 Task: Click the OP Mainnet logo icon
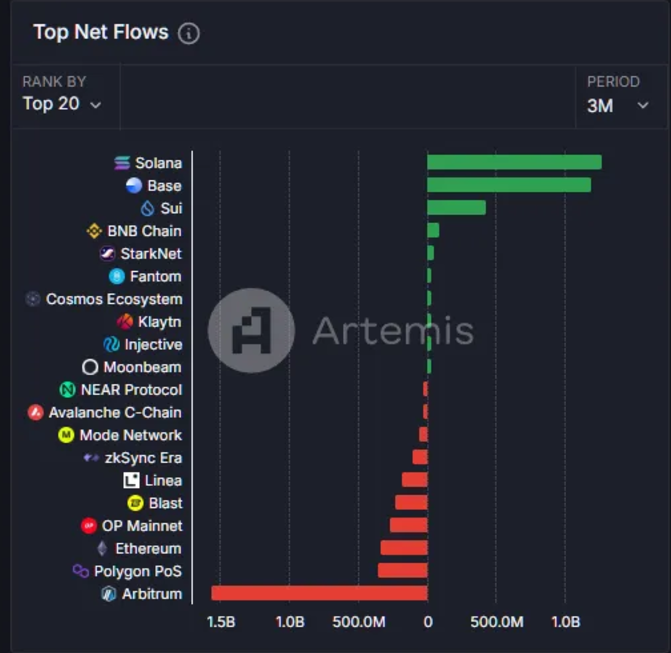[89, 526]
